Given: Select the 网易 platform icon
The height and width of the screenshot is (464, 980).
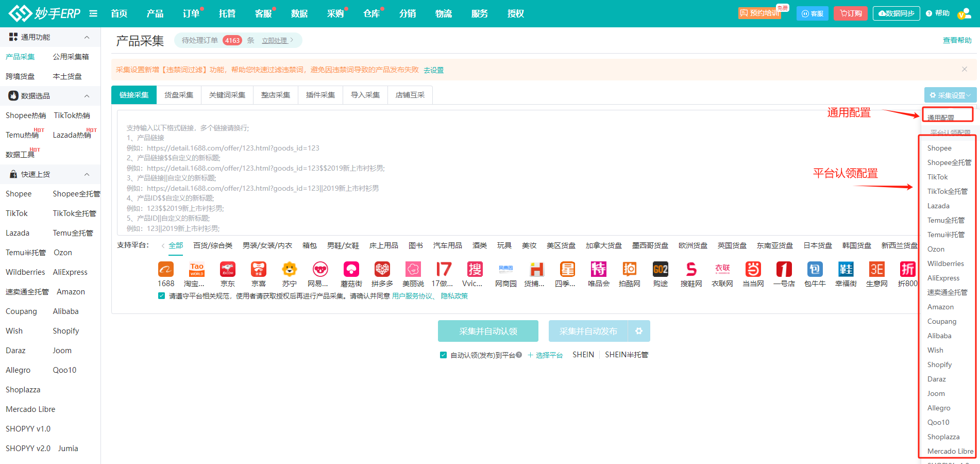Looking at the screenshot, I should coord(320,269).
